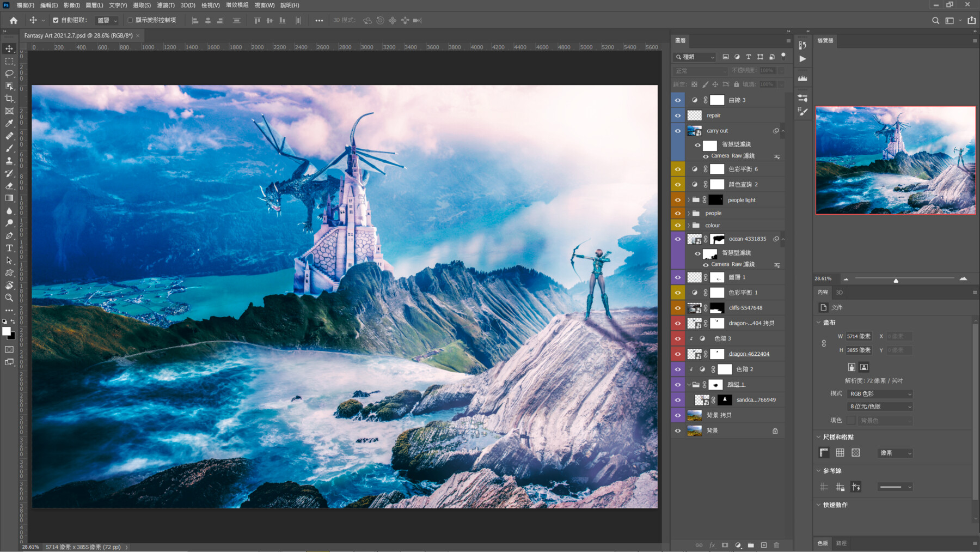Select the Crop tool
Screen dimensions: 980x552
click(x=9, y=99)
